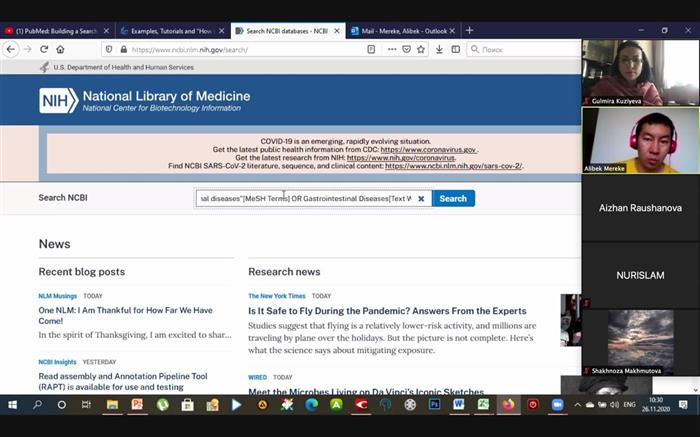Select Alibek Mereke's video thumbnail
700x437 pixels.
click(x=640, y=140)
